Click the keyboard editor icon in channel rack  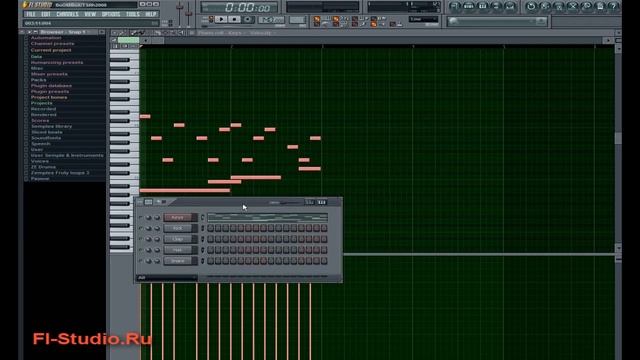[x=322, y=202]
